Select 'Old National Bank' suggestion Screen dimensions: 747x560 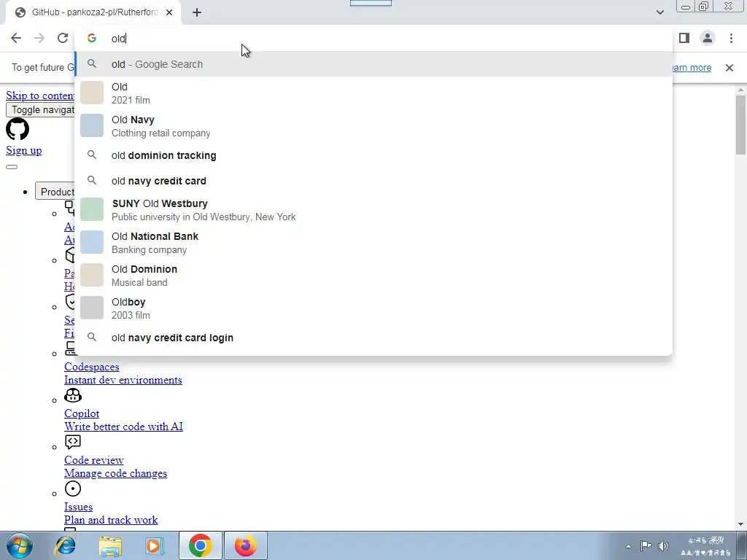[x=373, y=243]
